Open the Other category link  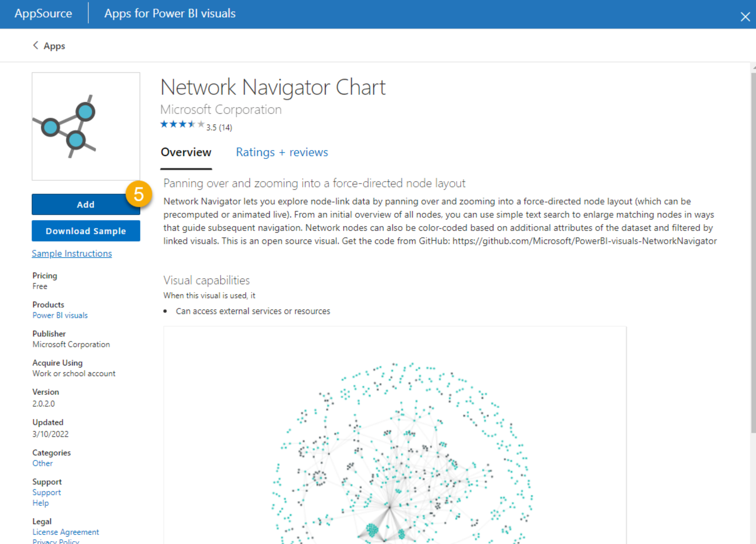[x=42, y=463]
